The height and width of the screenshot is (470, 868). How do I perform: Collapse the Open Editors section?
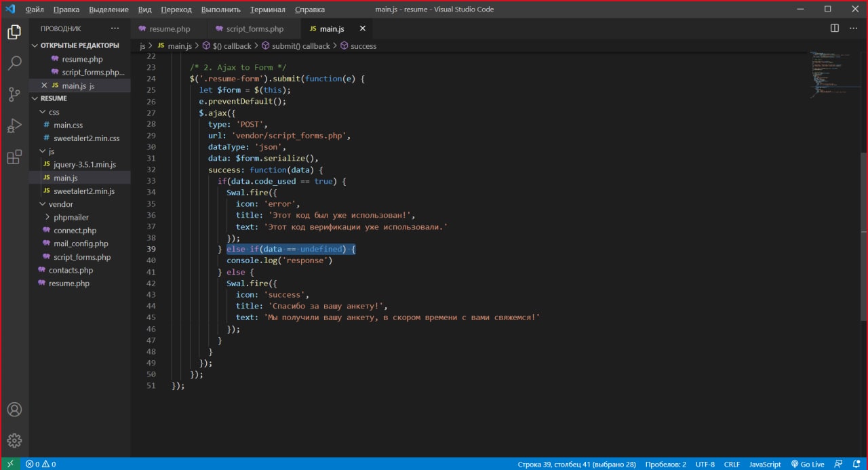(35, 45)
